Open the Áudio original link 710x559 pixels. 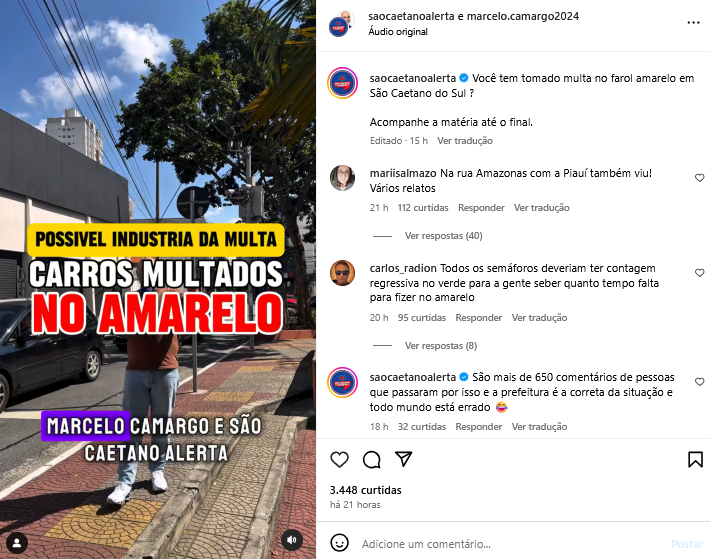click(x=398, y=32)
